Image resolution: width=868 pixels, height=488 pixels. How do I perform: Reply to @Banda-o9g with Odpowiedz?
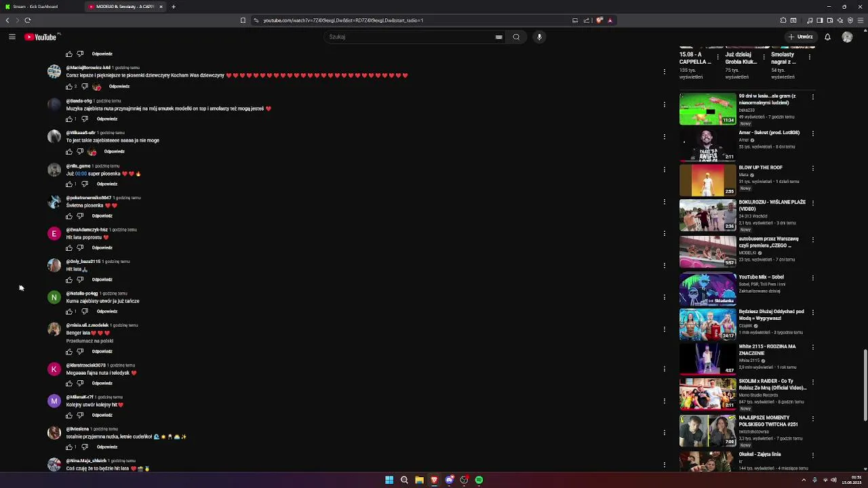[x=107, y=119]
